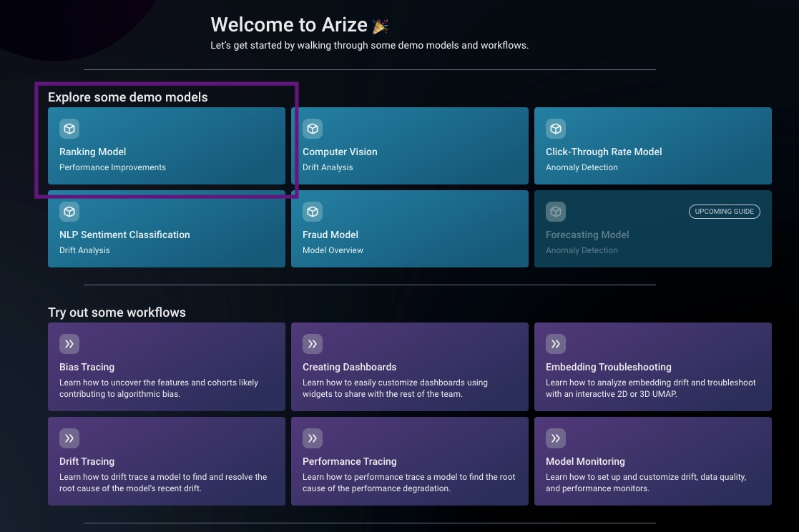Click the Ranking Model cube icon
Image resolution: width=799 pixels, height=532 pixels.
coord(69,129)
